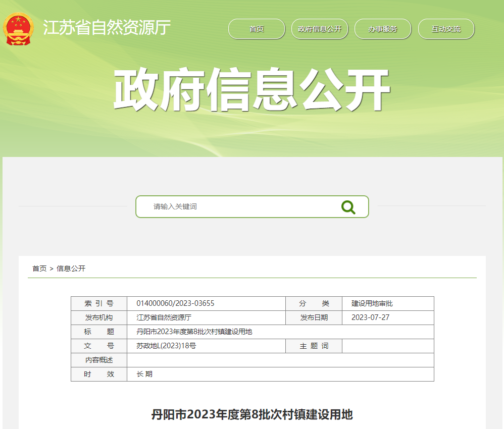Click the 时效 label cell

click(x=99, y=374)
